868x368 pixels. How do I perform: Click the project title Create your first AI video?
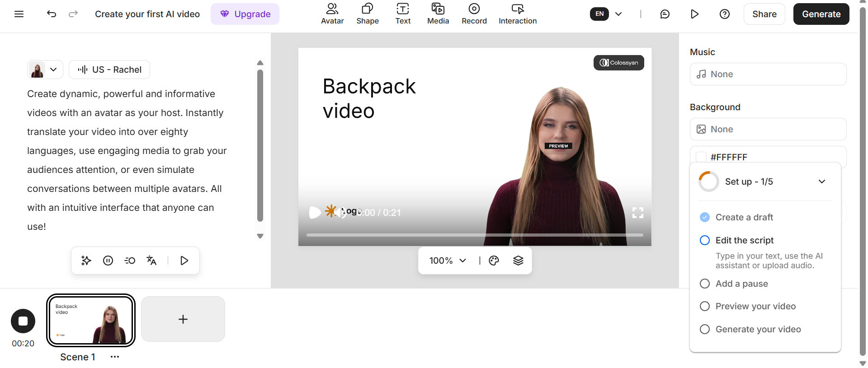point(147,14)
